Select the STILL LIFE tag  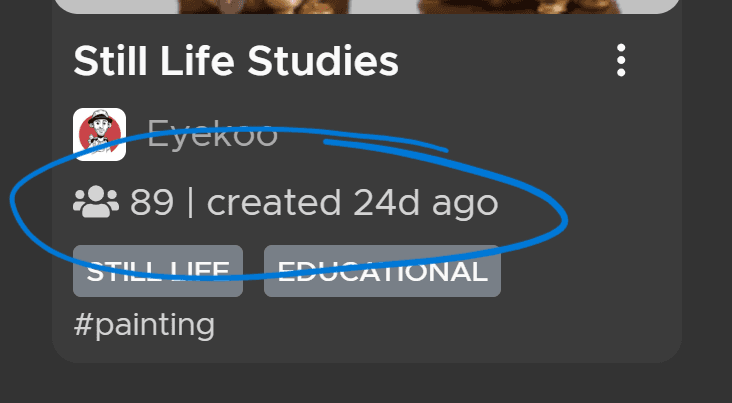coord(158,271)
